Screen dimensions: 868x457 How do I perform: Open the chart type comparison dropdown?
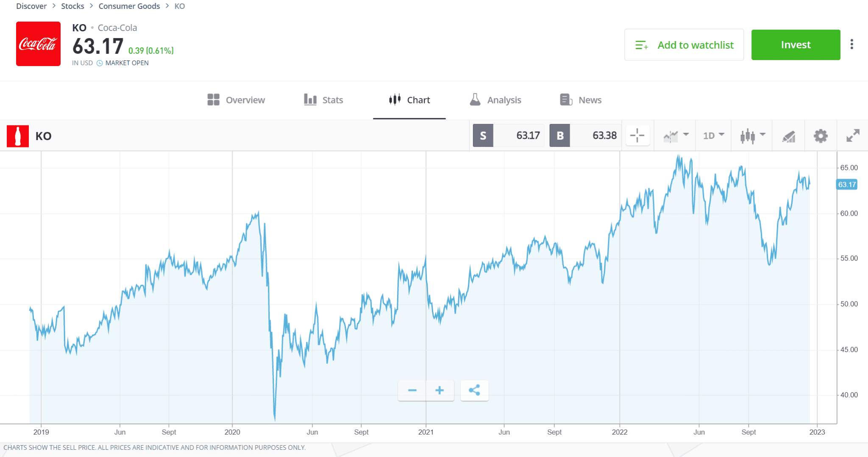[x=675, y=136]
